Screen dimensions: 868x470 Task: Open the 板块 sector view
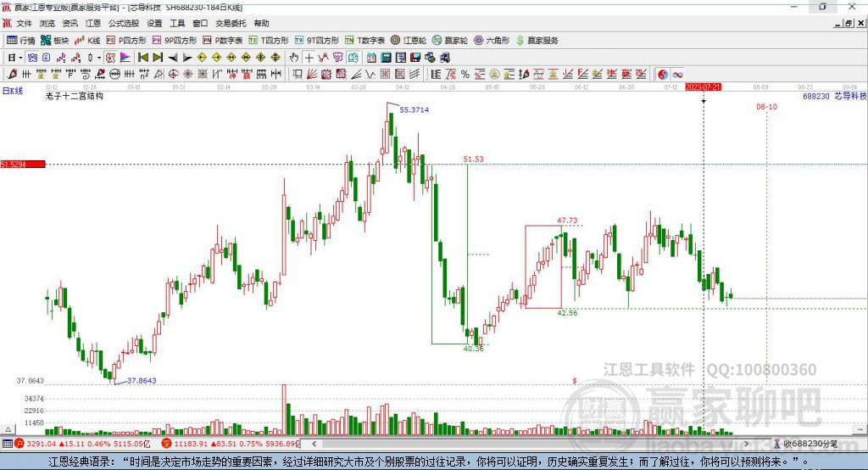(55, 41)
